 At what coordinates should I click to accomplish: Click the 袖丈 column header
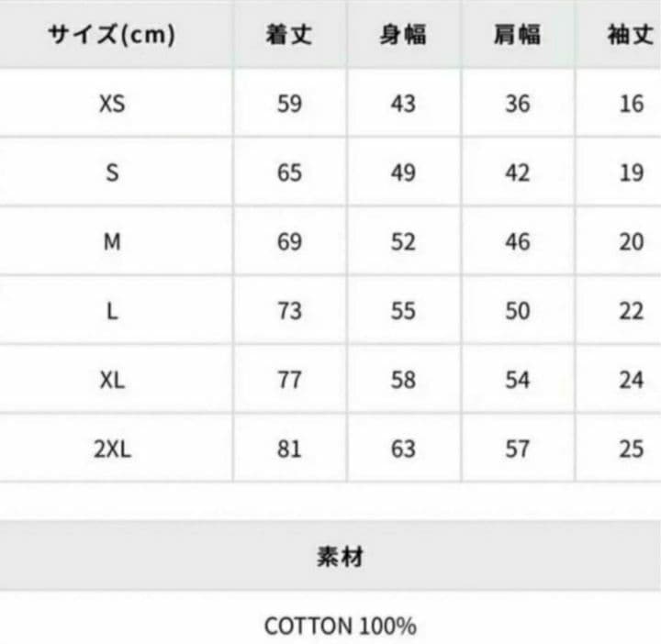(631, 36)
